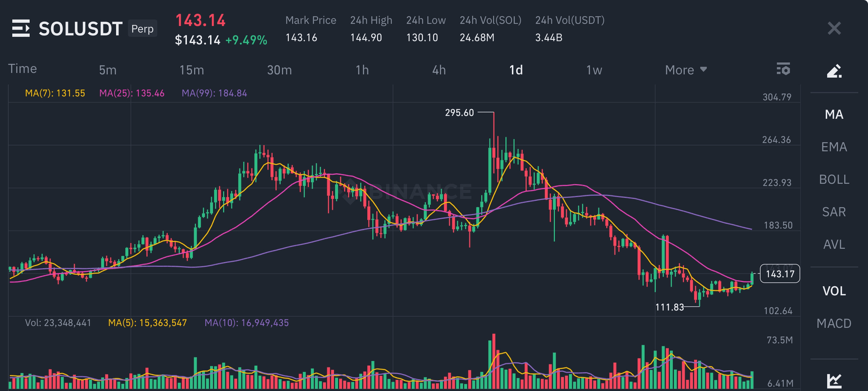Toggle the MA indicator on chart
Viewport: 868px width, 391px height.
click(x=834, y=114)
